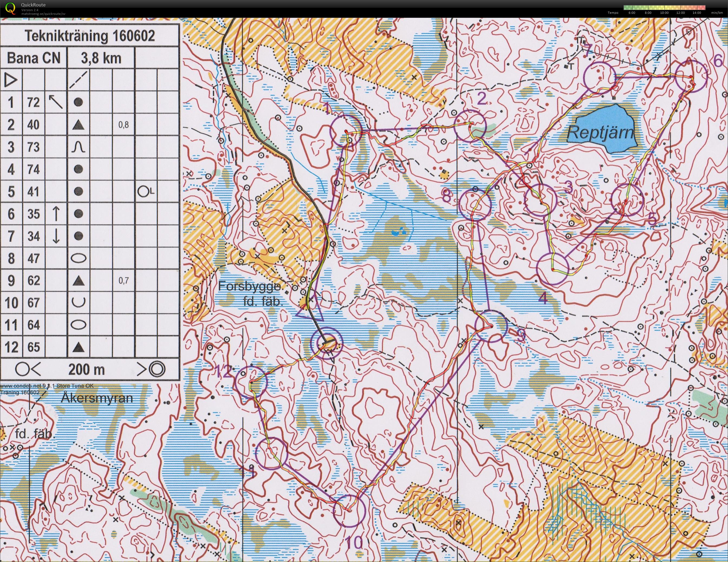Click control circle 8 on the map
Screen dimensions: 728x562
[475, 204]
